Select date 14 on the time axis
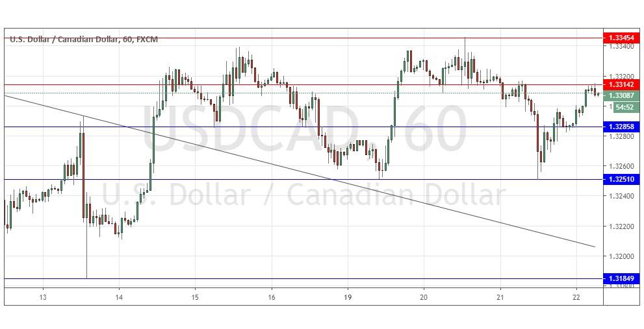 tap(120, 295)
